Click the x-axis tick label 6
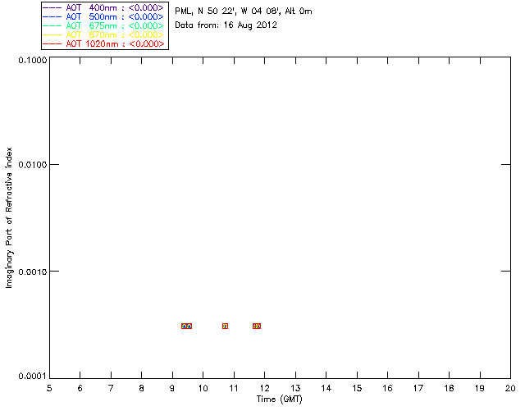 tap(80, 388)
